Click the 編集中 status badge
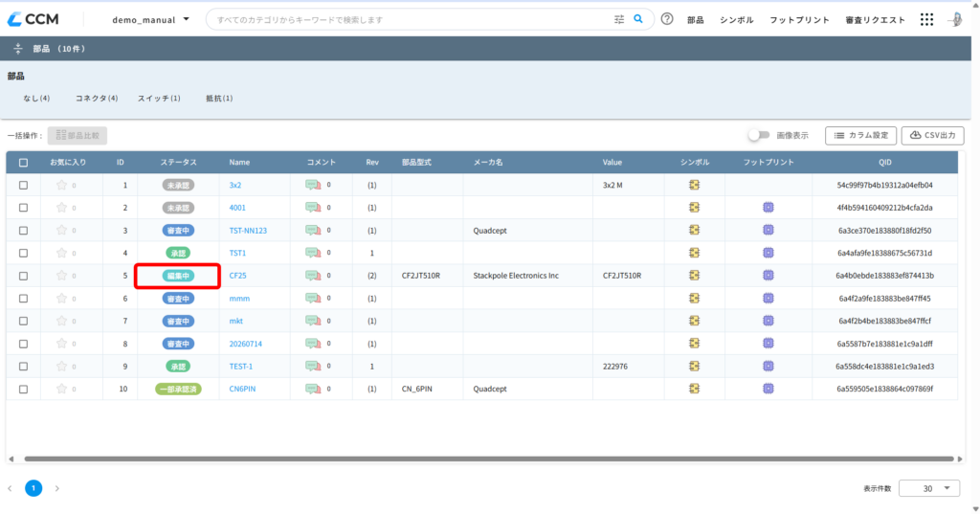Screen dimensions: 980x514 click(x=178, y=276)
